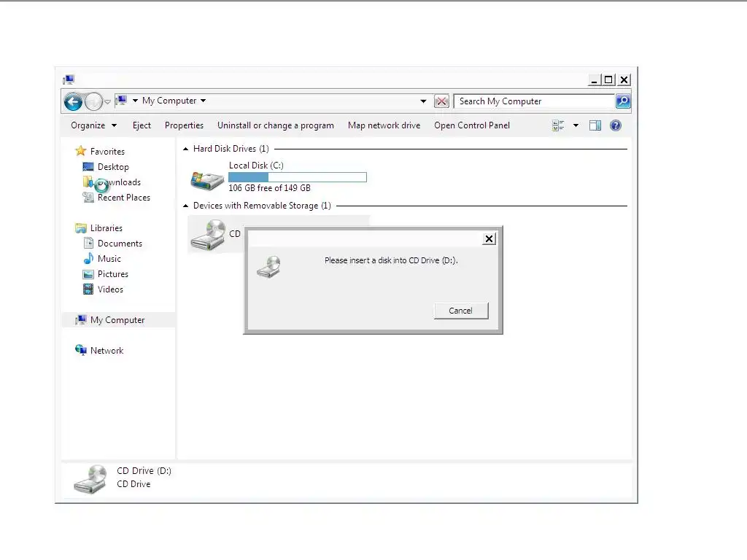Click the Favorites star icon
Screen dimensions: 747x560
[x=80, y=151]
